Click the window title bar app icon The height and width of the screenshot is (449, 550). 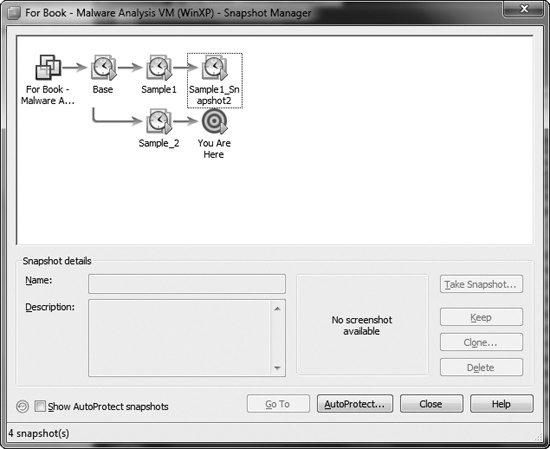click(x=13, y=13)
